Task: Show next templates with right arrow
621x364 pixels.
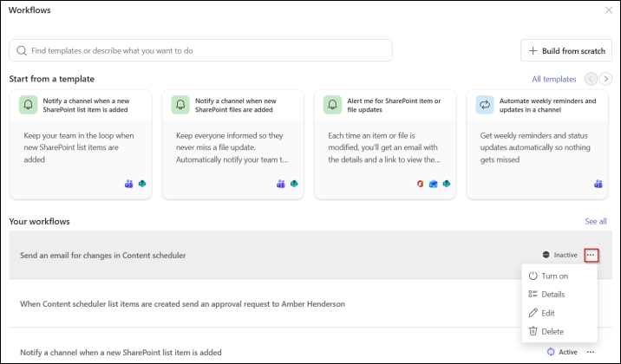Action: click(x=605, y=79)
